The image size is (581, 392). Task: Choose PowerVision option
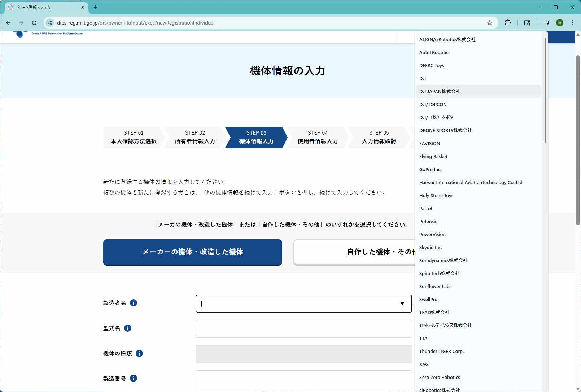pos(479,234)
